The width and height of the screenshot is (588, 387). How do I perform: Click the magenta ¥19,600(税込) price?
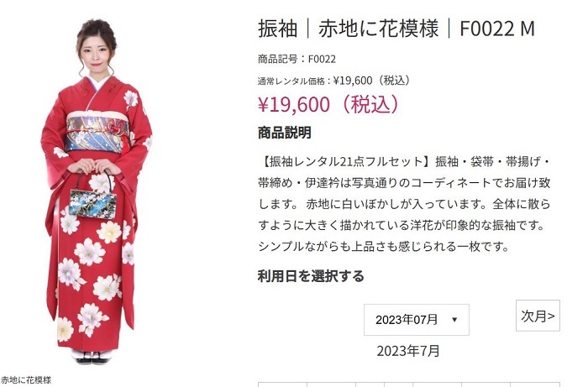pos(329,104)
